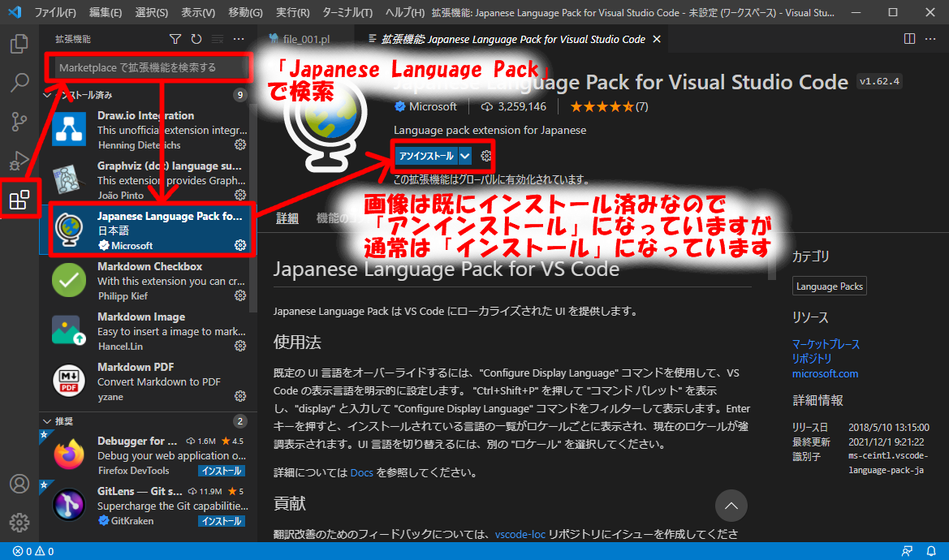Screen dimensions: 949x560
Task: Open the editor more actions menu
Action: 931,39
